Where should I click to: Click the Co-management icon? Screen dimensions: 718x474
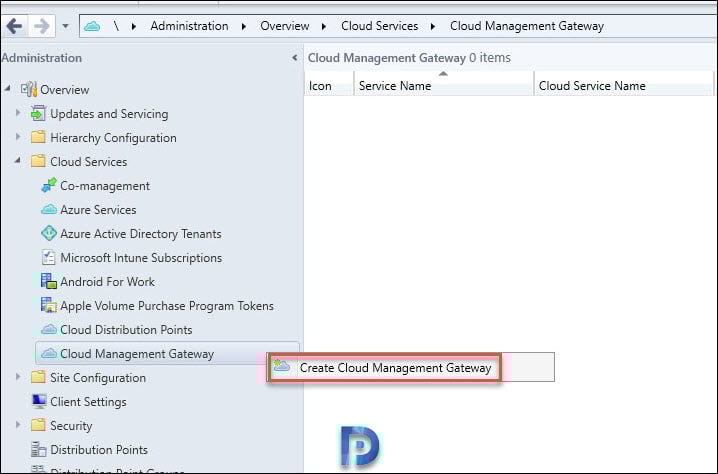tap(49, 185)
